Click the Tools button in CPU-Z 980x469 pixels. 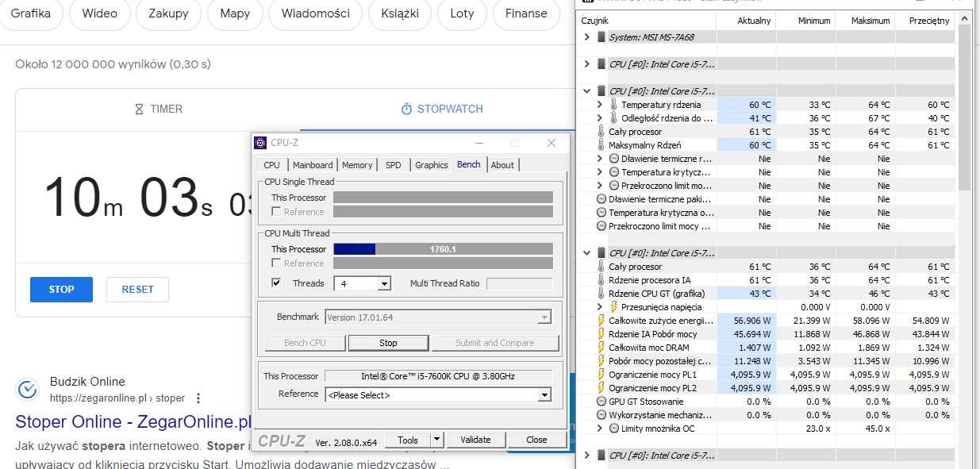tap(408, 440)
